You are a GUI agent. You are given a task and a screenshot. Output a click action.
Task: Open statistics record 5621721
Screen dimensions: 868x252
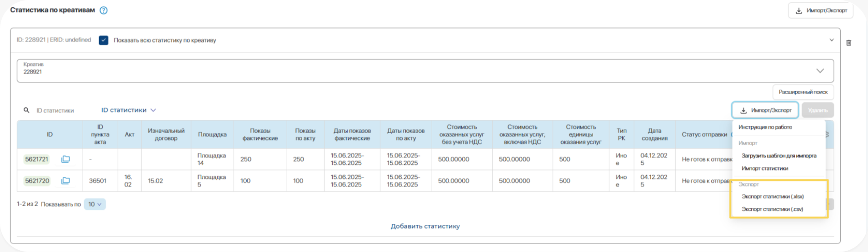coord(37,159)
